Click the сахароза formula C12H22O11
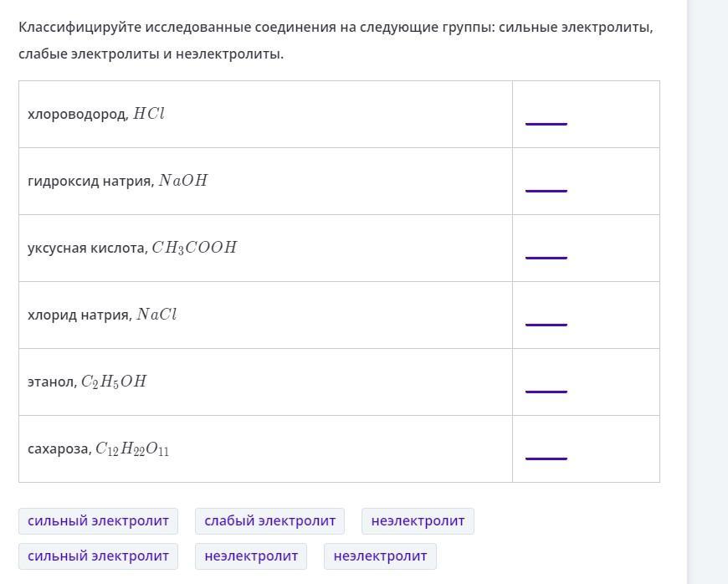 (x=132, y=449)
